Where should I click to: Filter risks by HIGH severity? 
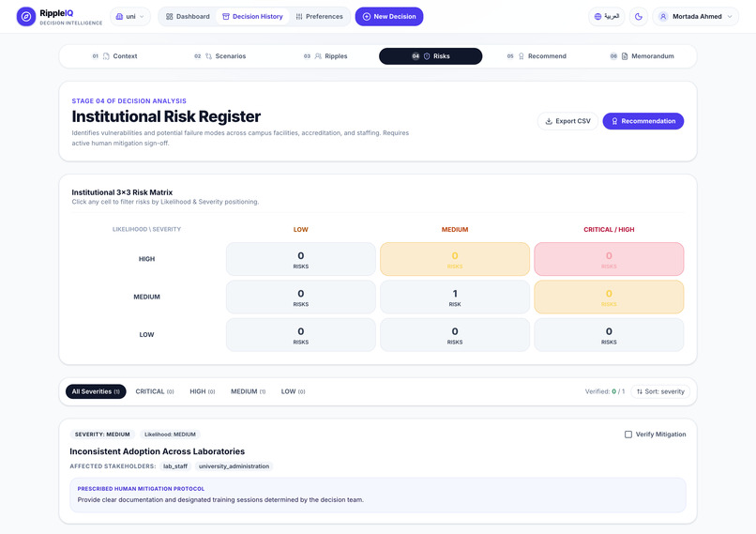[202, 391]
